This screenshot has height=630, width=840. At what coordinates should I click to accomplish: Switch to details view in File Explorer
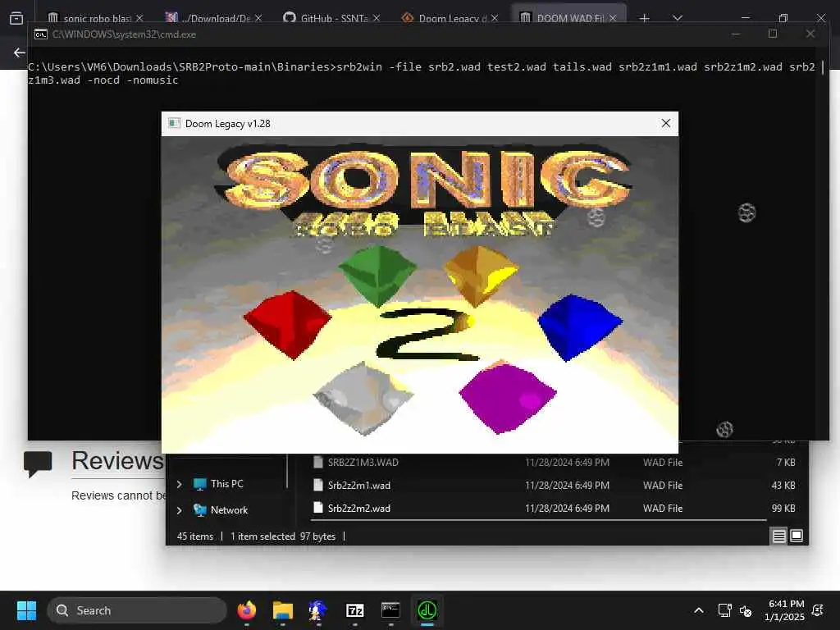click(x=779, y=536)
